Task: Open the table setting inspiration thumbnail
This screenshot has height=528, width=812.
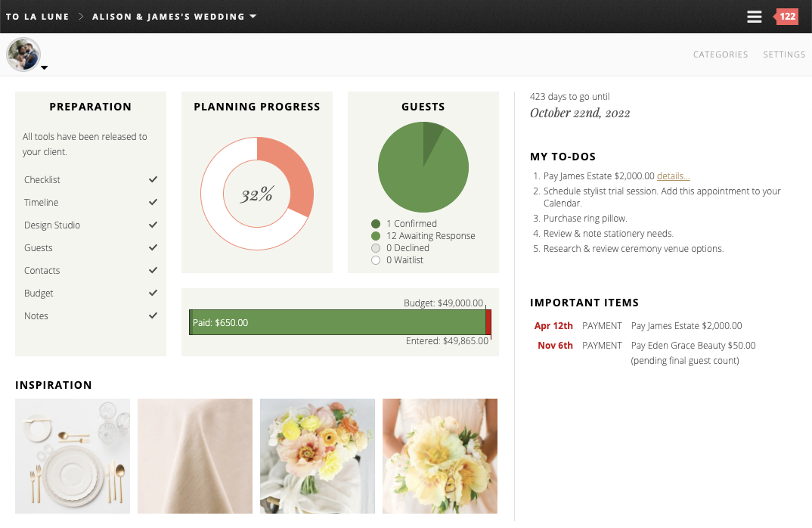Action: 72,456
